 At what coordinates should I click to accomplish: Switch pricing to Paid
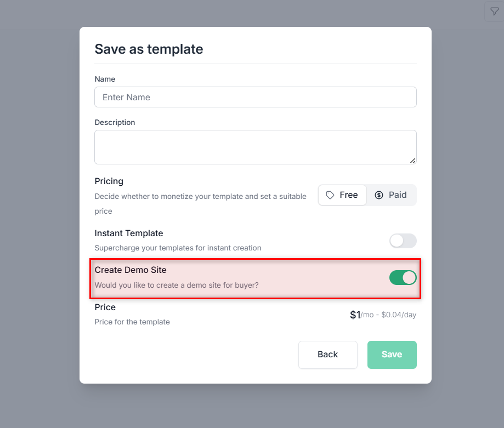(x=391, y=195)
